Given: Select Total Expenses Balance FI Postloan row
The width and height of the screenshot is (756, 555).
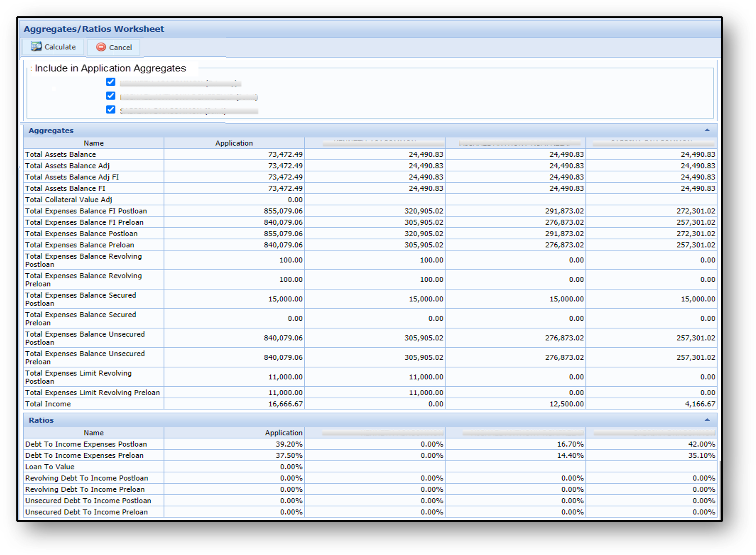Looking at the screenshot, I should tap(370, 211).
